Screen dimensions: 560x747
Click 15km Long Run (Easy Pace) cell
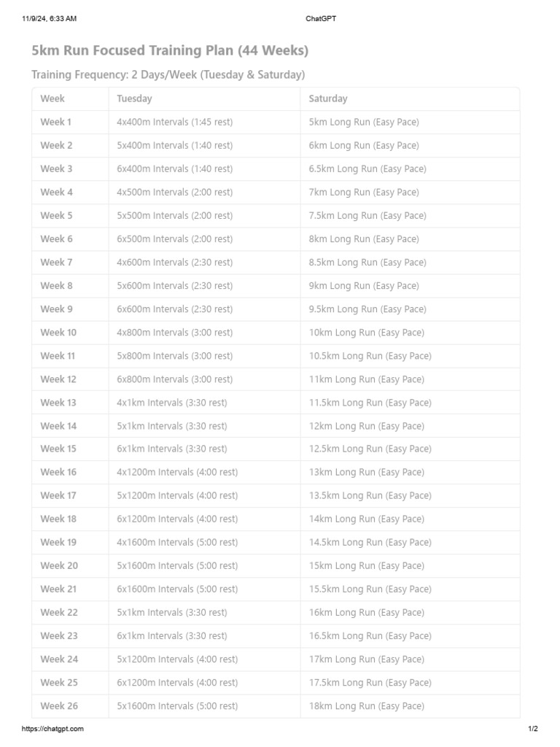pyautogui.click(x=366, y=565)
